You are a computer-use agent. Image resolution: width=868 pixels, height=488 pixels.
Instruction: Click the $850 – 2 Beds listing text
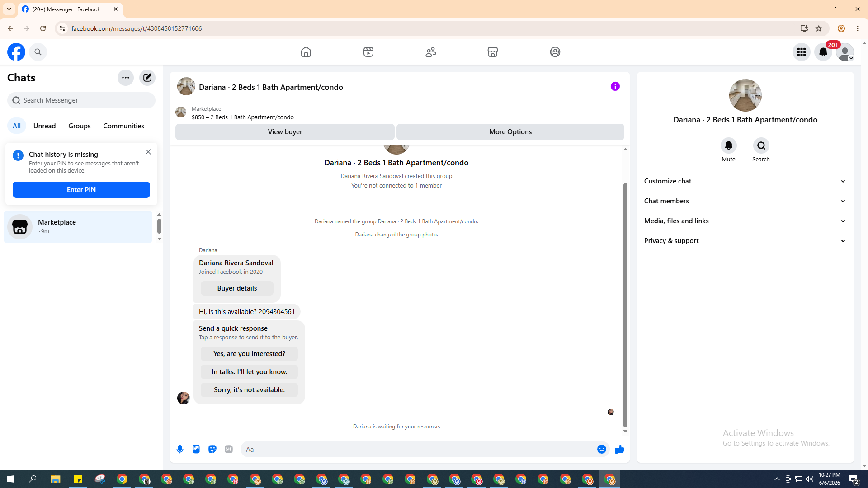(243, 117)
